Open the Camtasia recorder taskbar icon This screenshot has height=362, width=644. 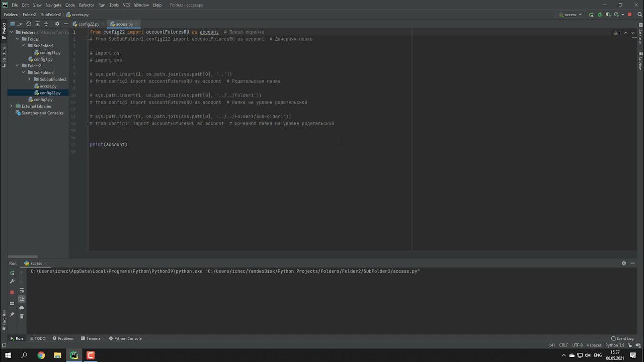click(91, 355)
